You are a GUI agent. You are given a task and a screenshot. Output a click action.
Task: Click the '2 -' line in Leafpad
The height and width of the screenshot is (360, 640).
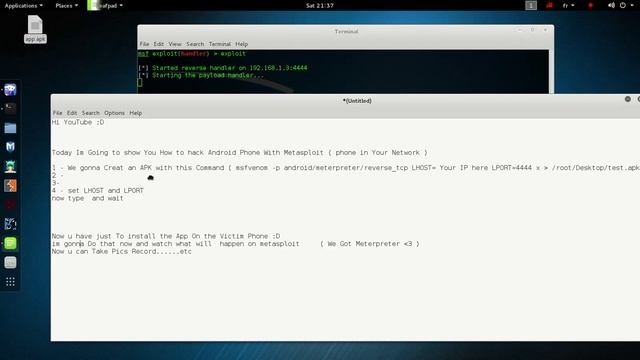click(x=58, y=176)
